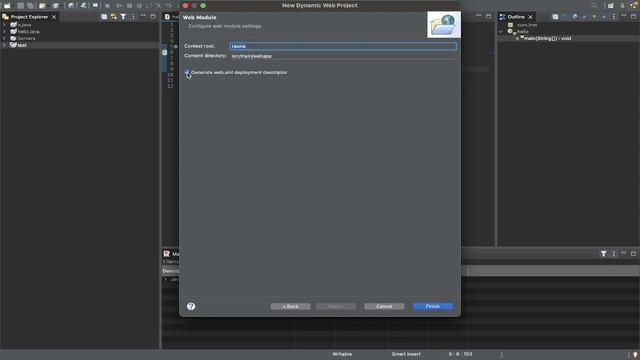
Task: Click first Outline toolbar icon (collapse all)
Action: coord(555,17)
